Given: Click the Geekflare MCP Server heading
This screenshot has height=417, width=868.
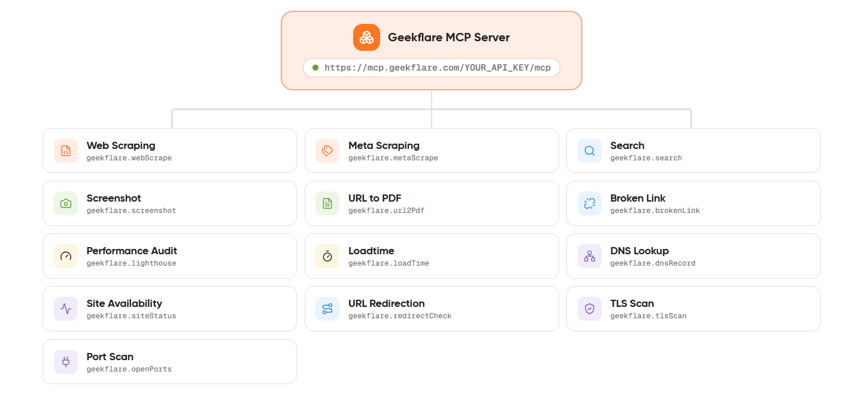Looking at the screenshot, I should click(449, 37).
